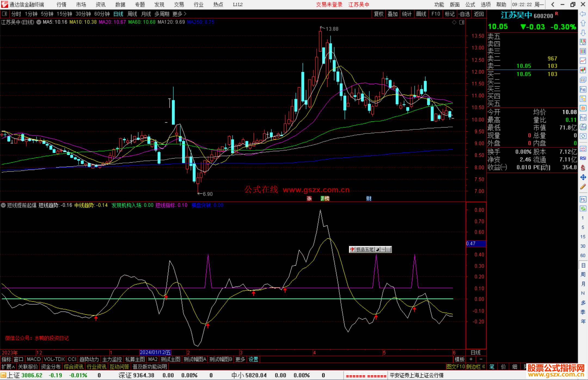Click the 复权 button
The image size is (588, 380).
tap(379, 14)
